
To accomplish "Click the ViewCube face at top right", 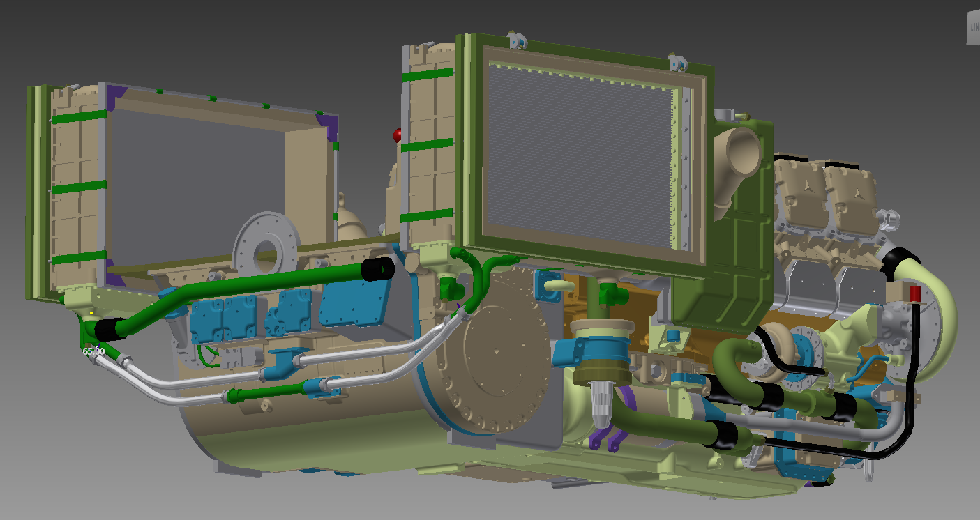I will pyautogui.click(x=973, y=28).
